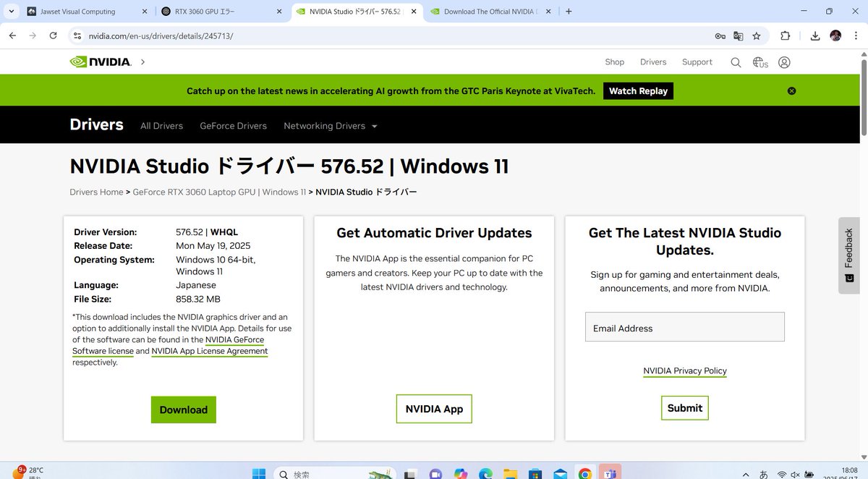Expand the chevron next to NVIDIA logo
The image size is (868, 479).
click(142, 62)
